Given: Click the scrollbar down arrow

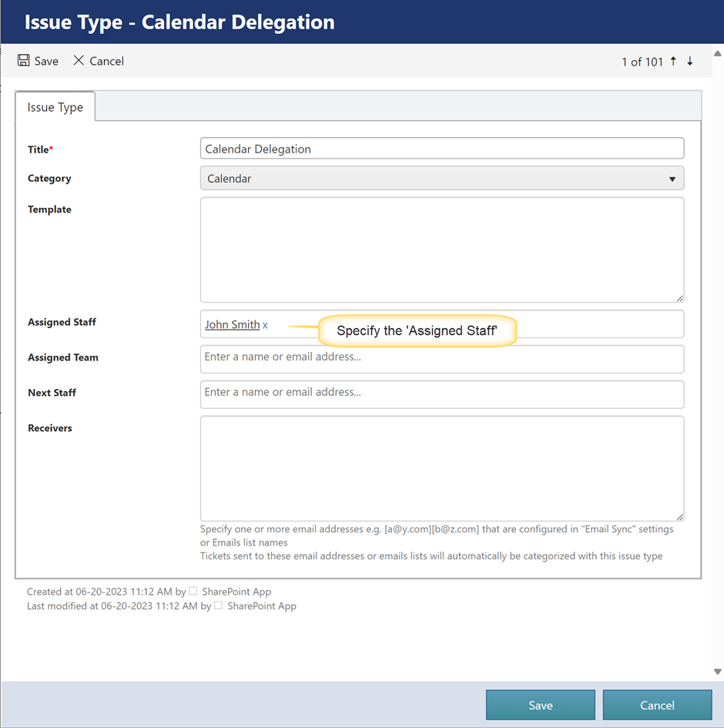Looking at the screenshot, I should point(718,672).
